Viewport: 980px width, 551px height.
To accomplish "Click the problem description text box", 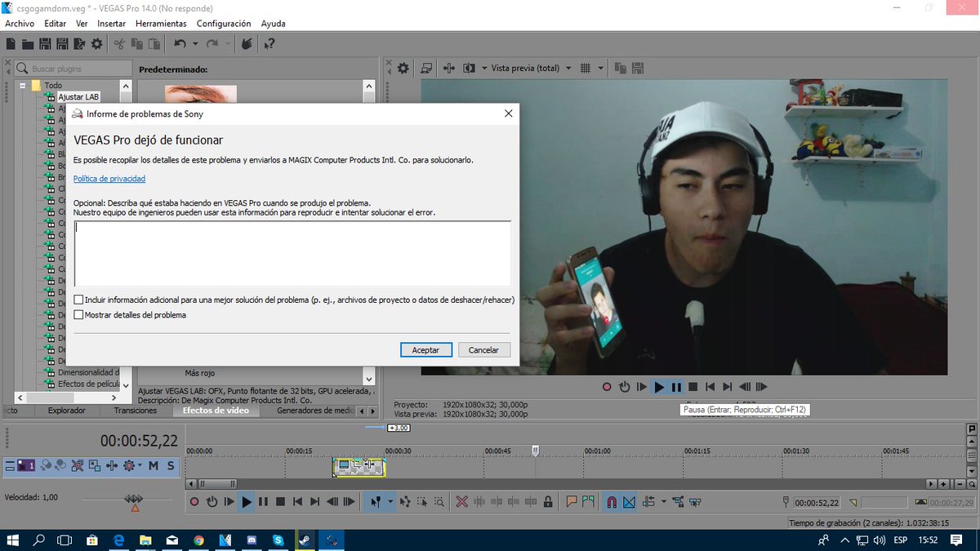I will (x=292, y=253).
